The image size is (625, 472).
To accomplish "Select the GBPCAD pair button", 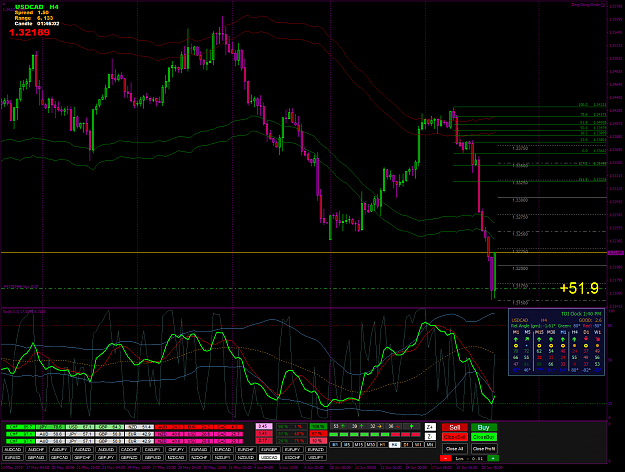I will [60, 458].
